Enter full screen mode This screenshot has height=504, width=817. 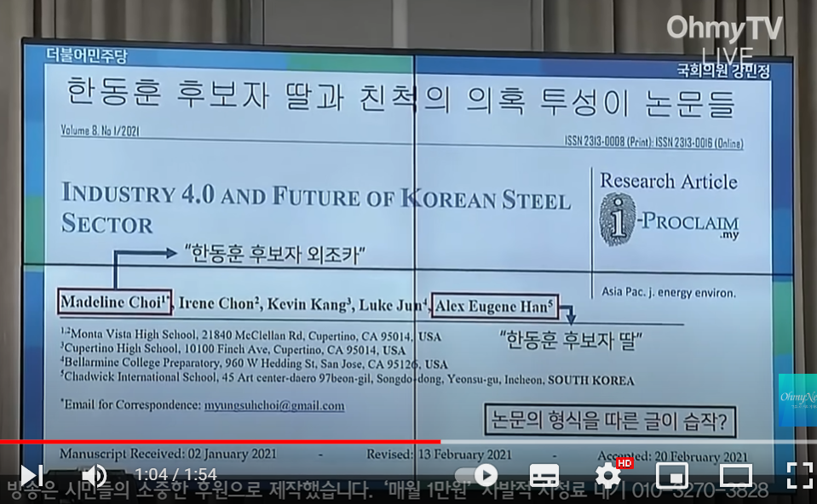pyautogui.click(x=799, y=475)
